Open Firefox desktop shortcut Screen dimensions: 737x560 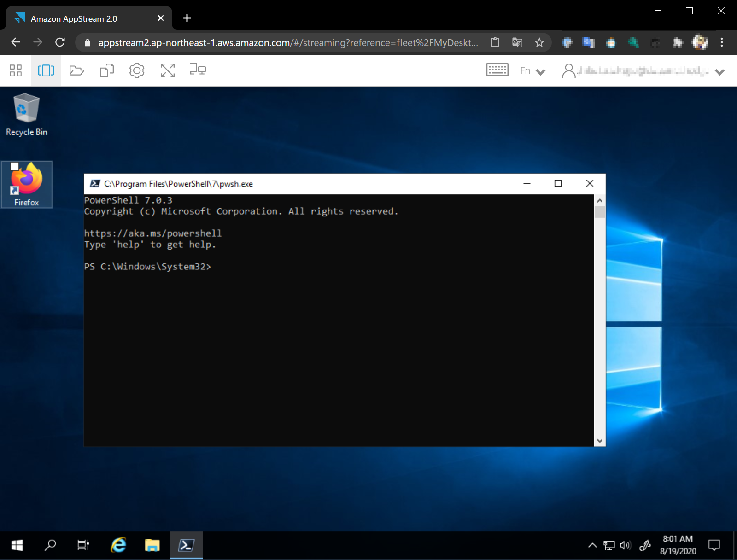point(27,184)
